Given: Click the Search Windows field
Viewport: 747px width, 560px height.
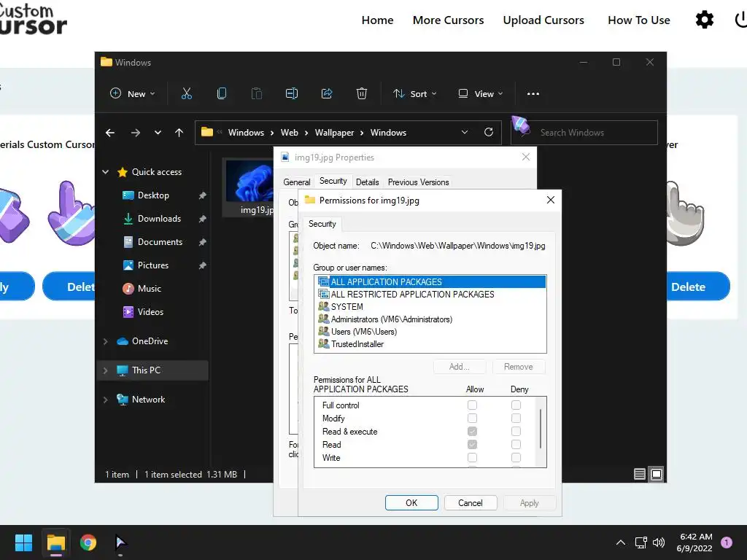Looking at the screenshot, I should [x=584, y=133].
